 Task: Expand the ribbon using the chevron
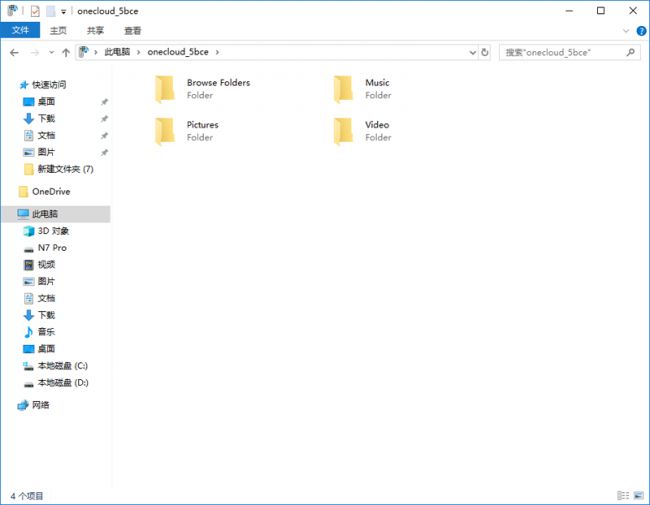(x=627, y=31)
